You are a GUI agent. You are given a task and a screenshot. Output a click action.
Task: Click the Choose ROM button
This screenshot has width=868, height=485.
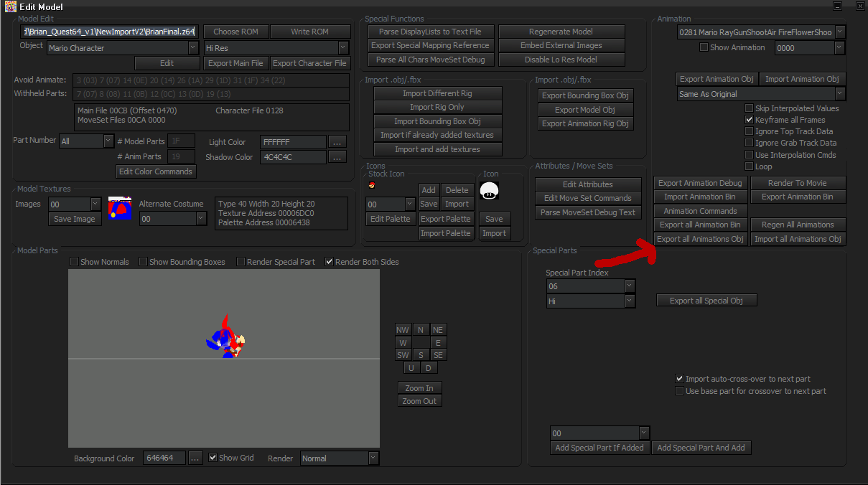(236, 32)
